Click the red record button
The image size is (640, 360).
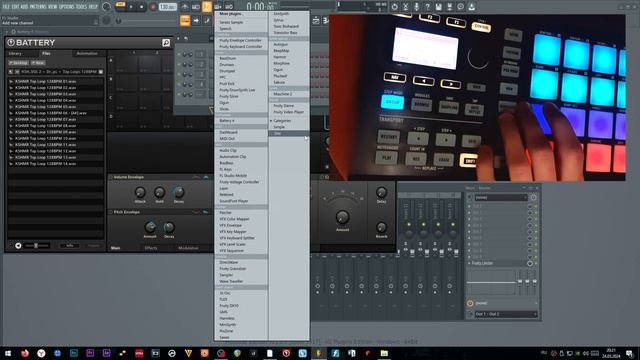[153, 7]
